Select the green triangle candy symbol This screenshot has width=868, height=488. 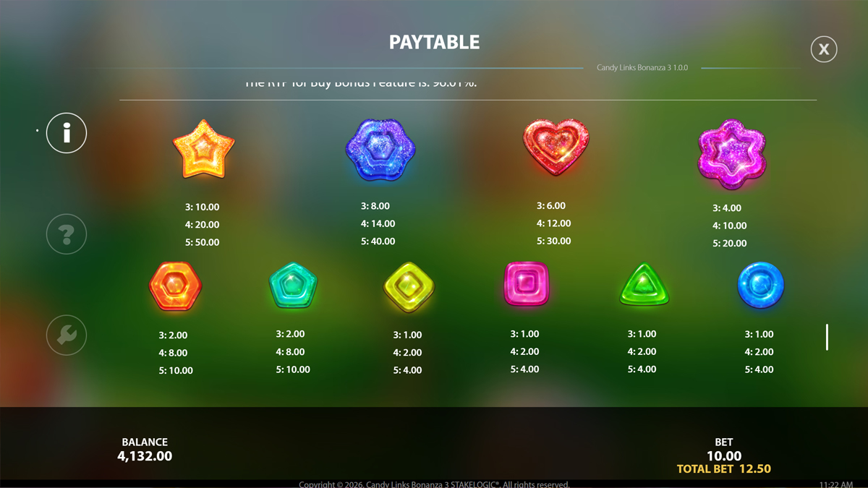644,285
